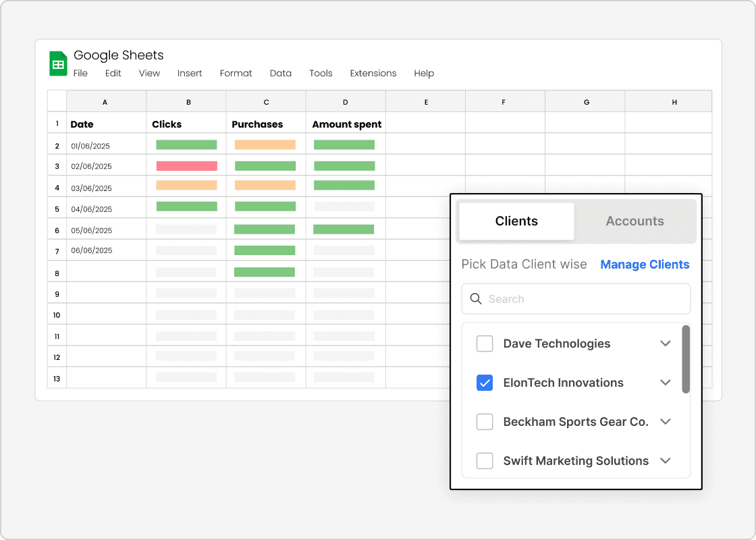
Task: Open the Format menu
Action: (236, 73)
